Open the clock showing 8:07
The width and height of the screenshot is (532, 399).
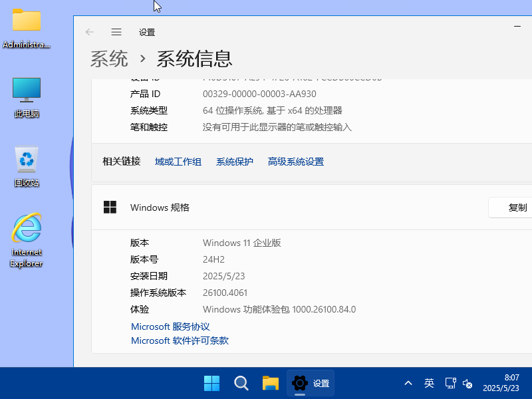pos(501,383)
